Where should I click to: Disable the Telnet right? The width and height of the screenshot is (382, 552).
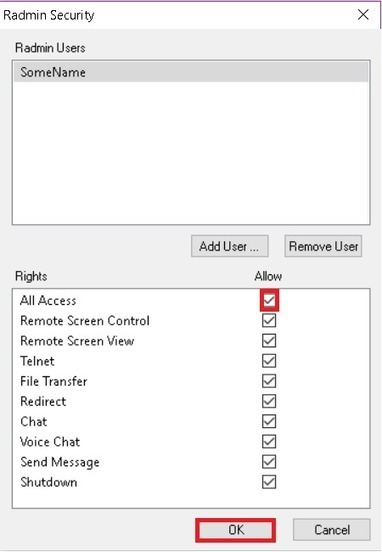269,361
